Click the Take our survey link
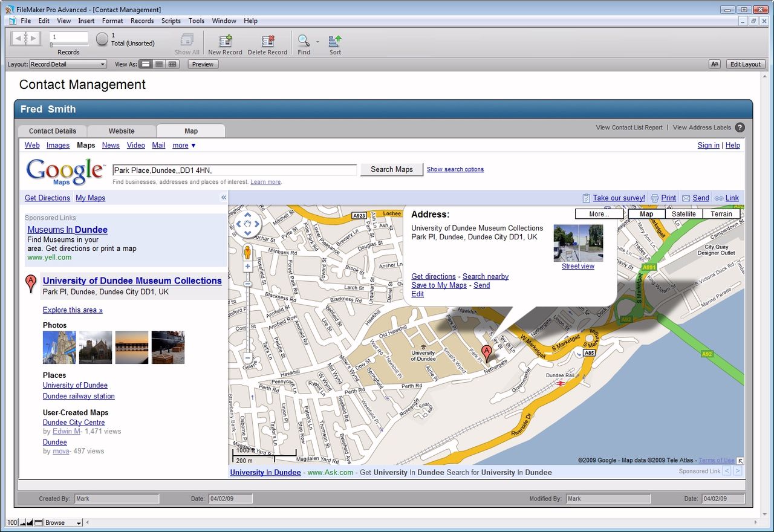 pyautogui.click(x=619, y=198)
